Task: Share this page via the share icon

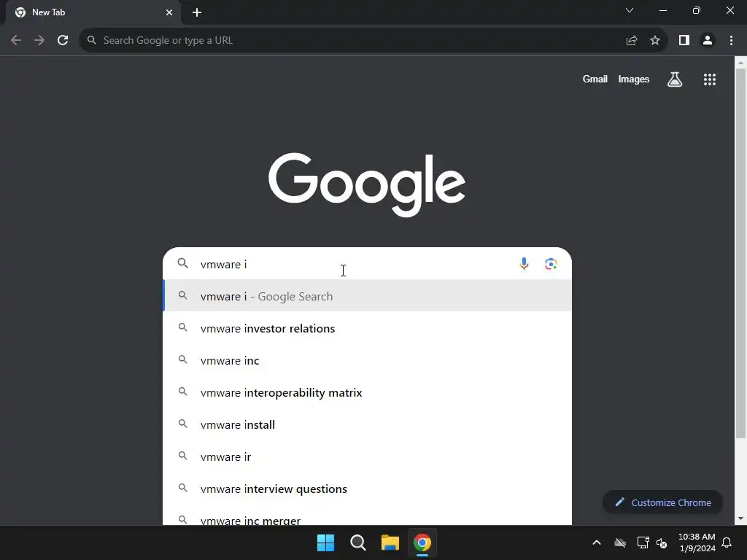Action: pyautogui.click(x=632, y=41)
